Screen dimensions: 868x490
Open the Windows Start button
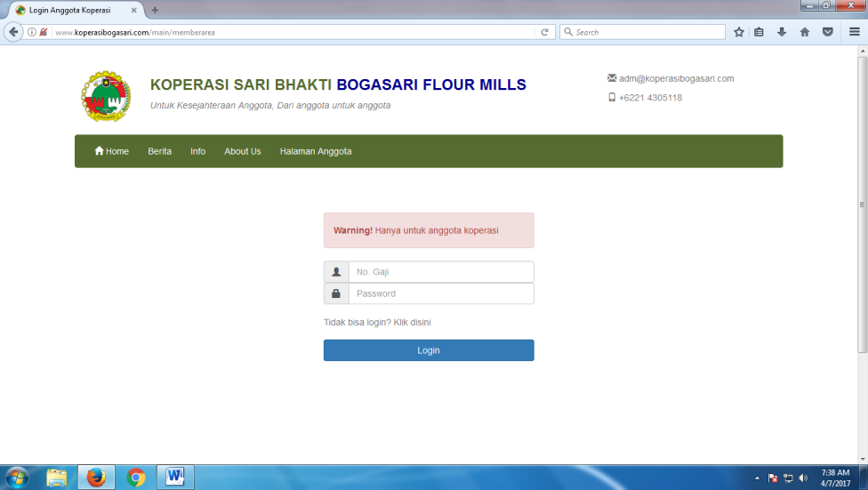16,478
